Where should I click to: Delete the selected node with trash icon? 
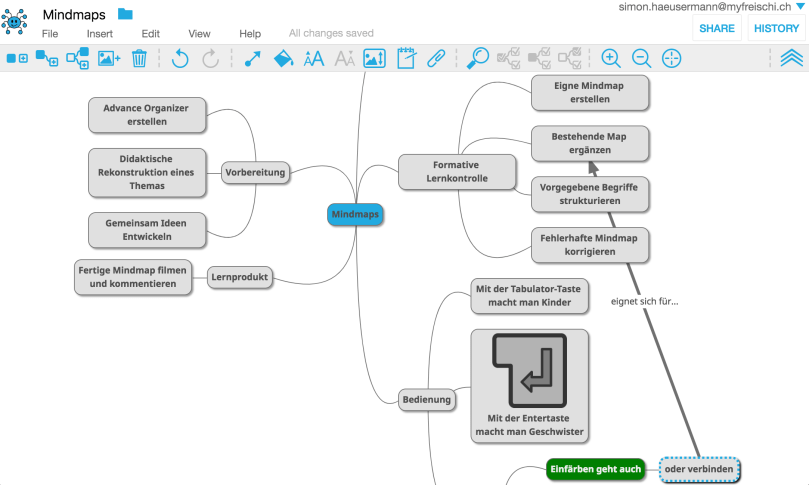(x=139, y=59)
